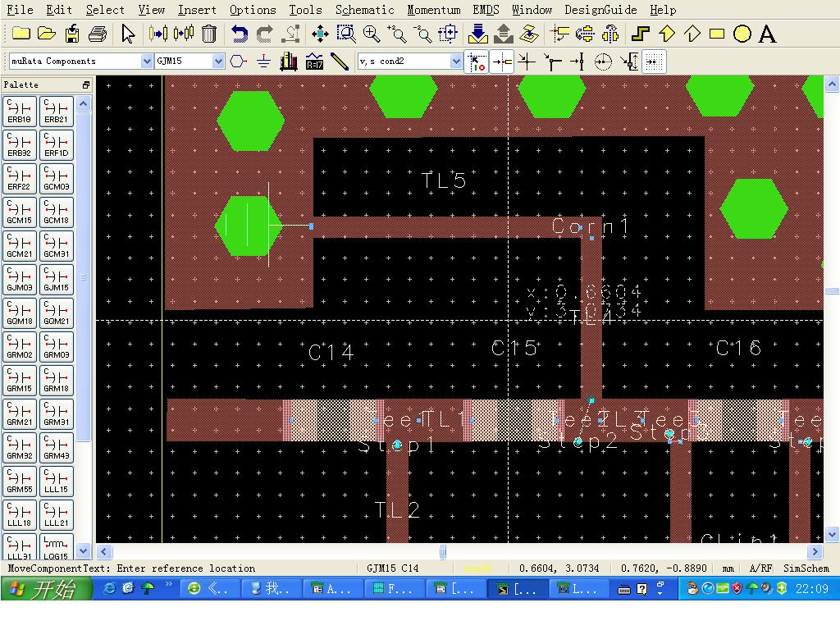Toggle edge snap mode
The image size is (840, 630).
click(x=629, y=62)
